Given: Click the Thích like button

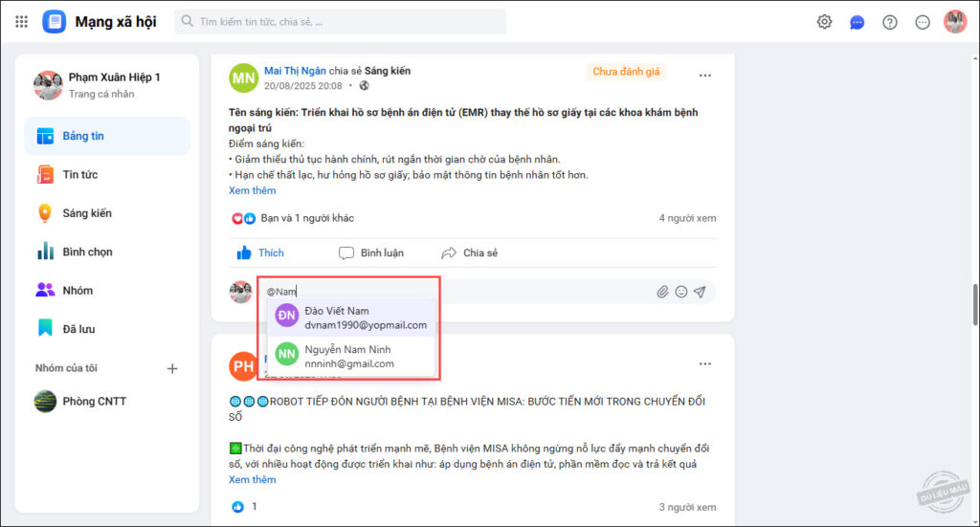Looking at the screenshot, I should (x=260, y=253).
